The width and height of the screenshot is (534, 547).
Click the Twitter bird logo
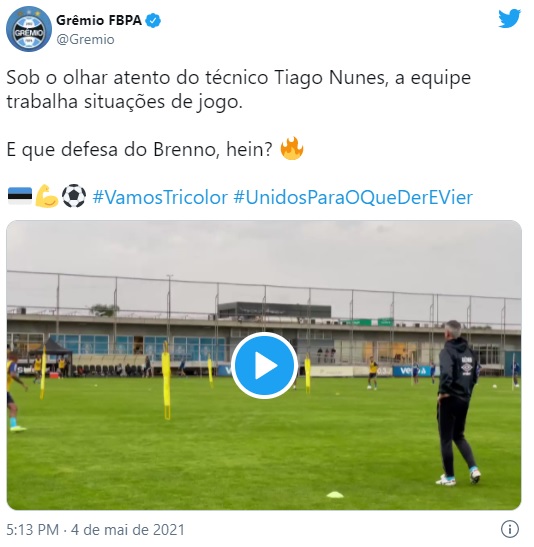[x=509, y=18]
